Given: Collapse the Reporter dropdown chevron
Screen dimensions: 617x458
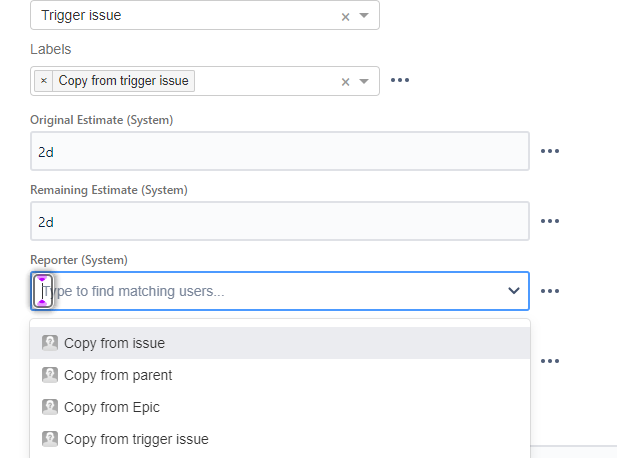Looking at the screenshot, I should click(x=514, y=291).
